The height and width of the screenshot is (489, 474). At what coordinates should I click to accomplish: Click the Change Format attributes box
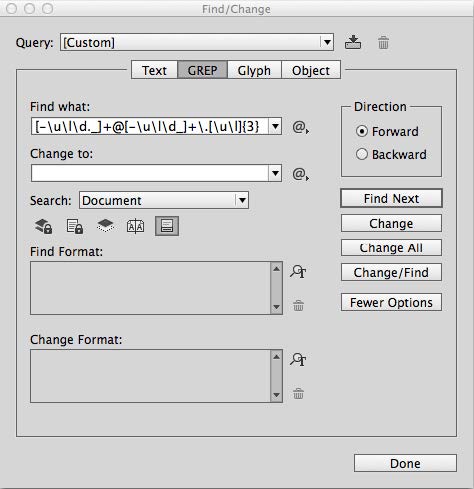click(150, 376)
